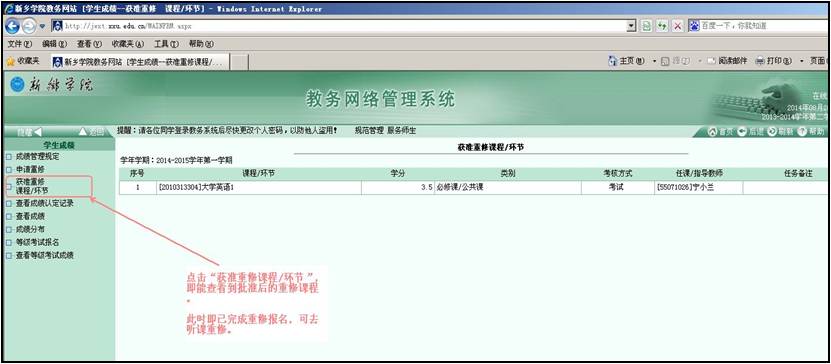Open the 帮助 menu in menu bar
This screenshot has width=831, height=364.
tap(201, 45)
